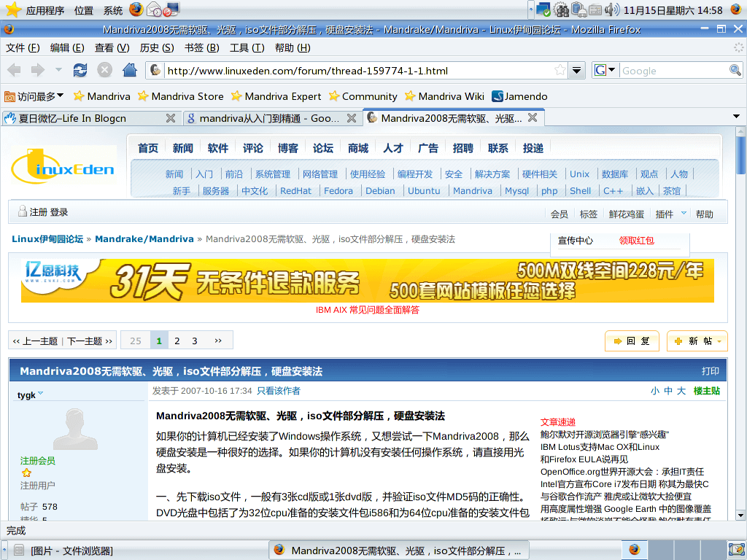
Task: Click the 图片 - 文件浏览器 taskbar item
Action: pos(71,551)
